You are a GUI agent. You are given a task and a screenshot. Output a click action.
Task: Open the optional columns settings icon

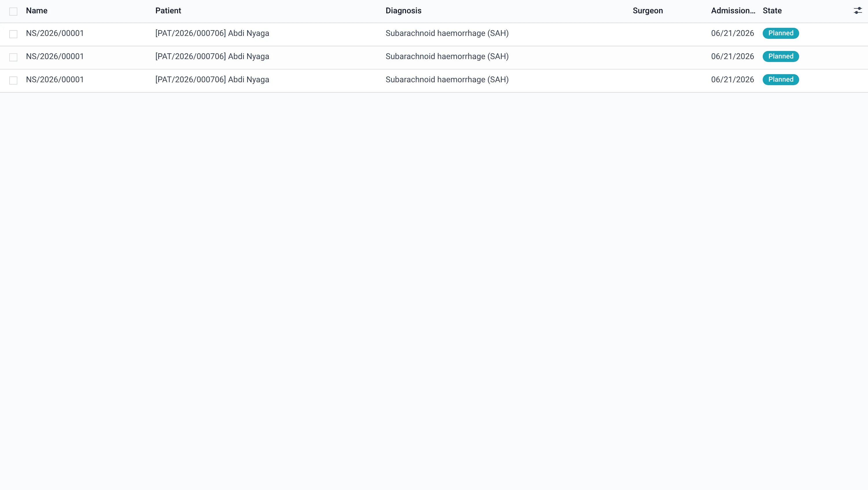858,11
